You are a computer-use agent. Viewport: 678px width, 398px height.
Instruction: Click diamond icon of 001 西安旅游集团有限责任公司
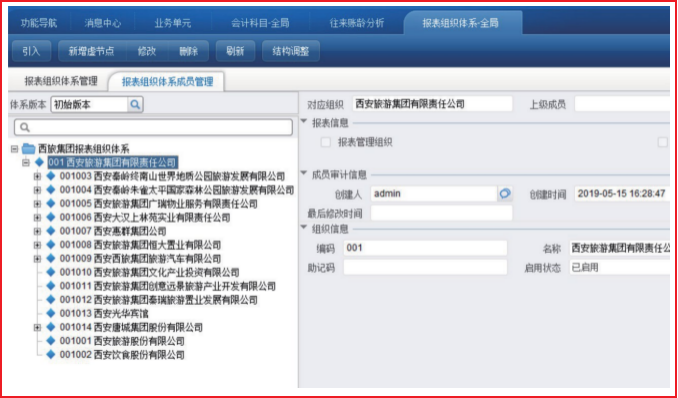[40, 163]
